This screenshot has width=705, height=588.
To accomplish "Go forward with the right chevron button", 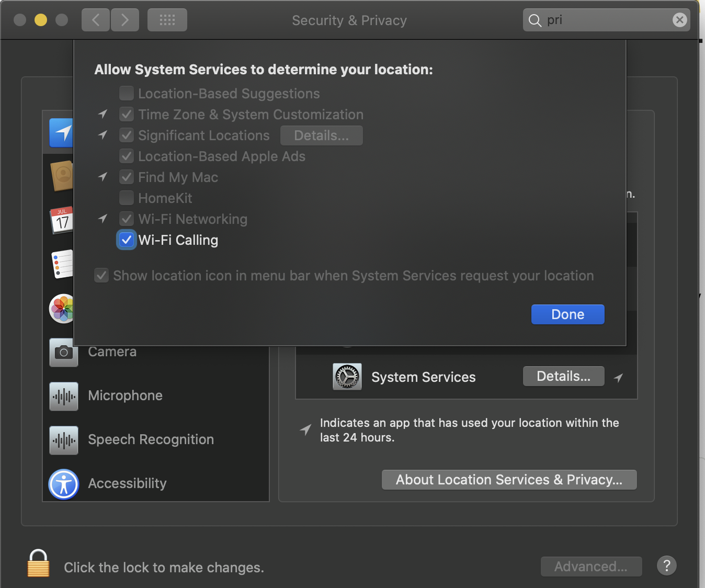I will [x=125, y=20].
